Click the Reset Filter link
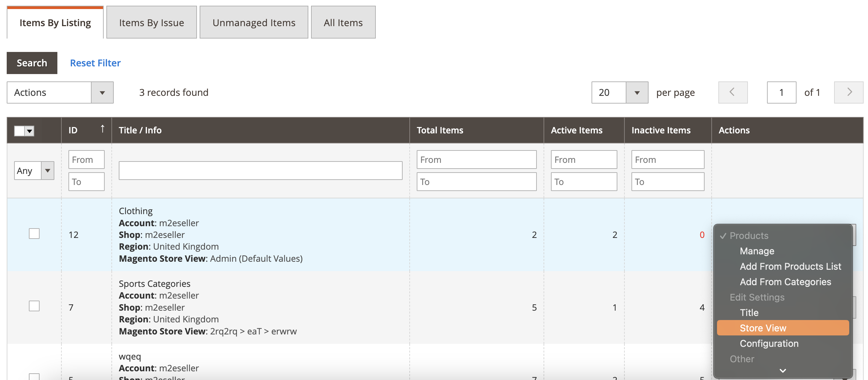 coord(95,63)
